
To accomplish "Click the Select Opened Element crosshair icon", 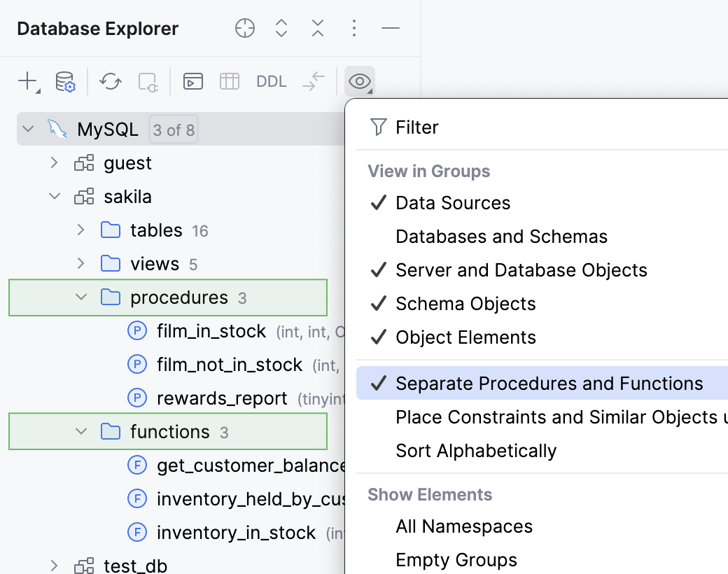I will tap(244, 28).
